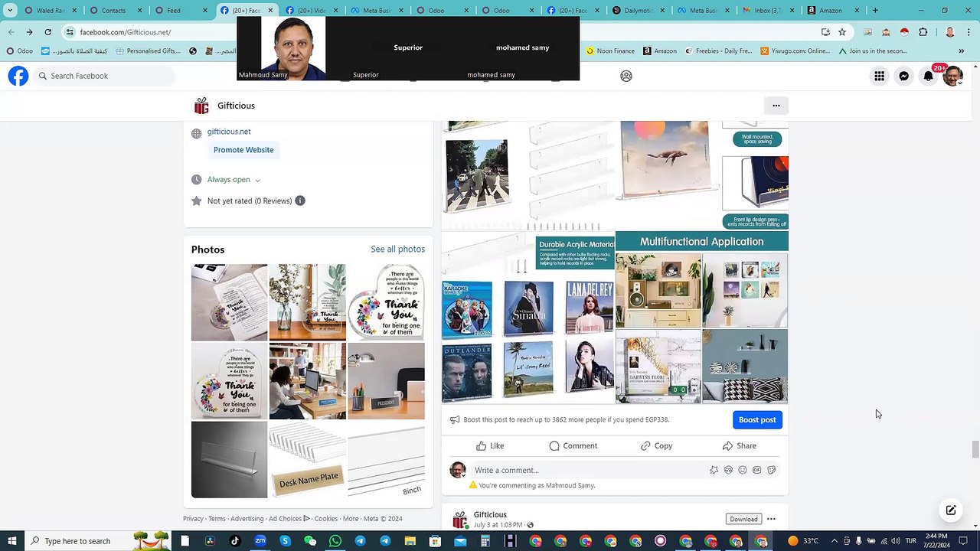980x551 pixels.
Task: Show info about Not yet rated reviews
Action: click(300, 201)
